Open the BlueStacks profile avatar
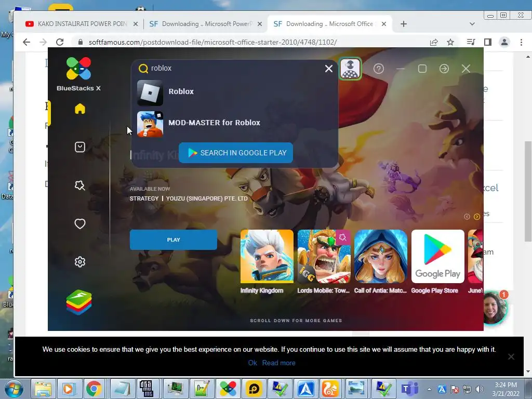This screenshot has width=532, height=399. pos(350,69)
